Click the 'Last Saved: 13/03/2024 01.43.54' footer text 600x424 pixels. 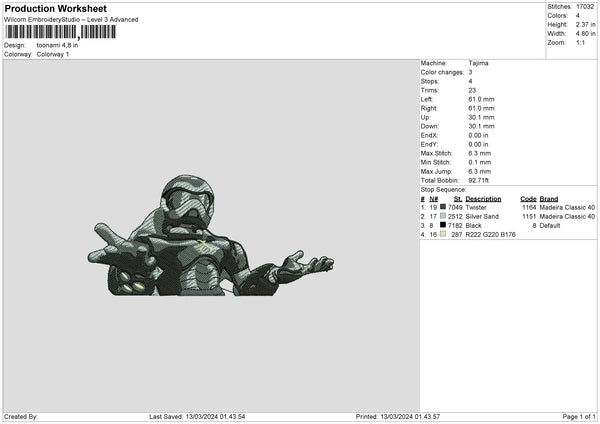[x=197, y=417]
